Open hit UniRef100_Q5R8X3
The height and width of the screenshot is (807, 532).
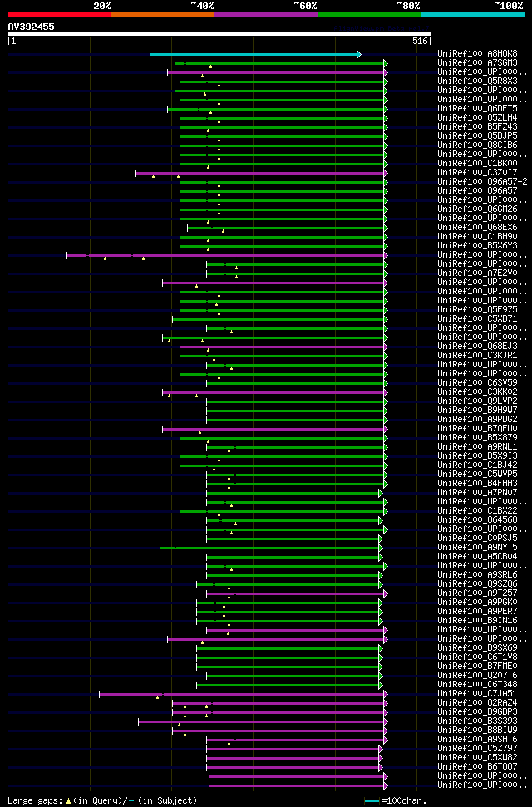coord(477,81)
